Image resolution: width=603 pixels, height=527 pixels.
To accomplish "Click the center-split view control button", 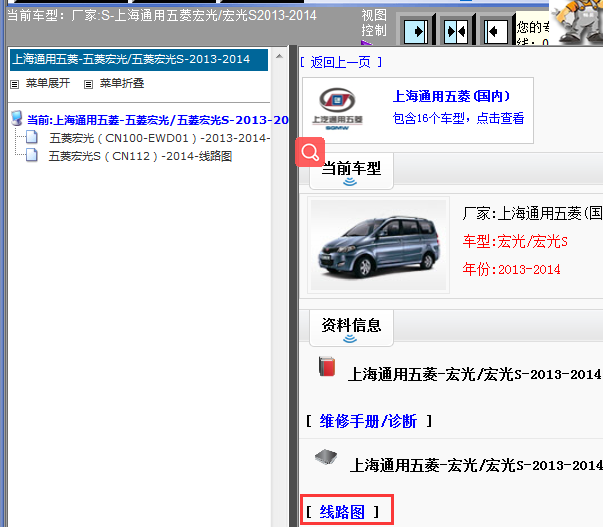I will 456,31.
